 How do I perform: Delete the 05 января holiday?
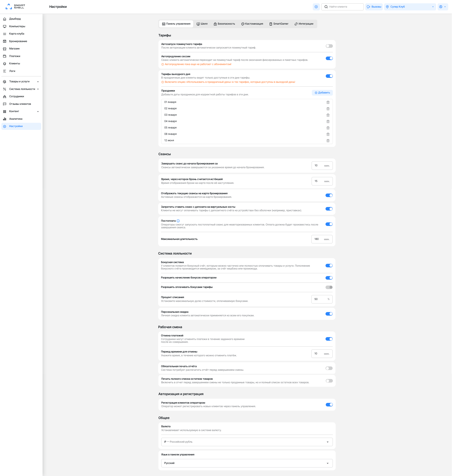pyautogui.click(x=328, y=128)
